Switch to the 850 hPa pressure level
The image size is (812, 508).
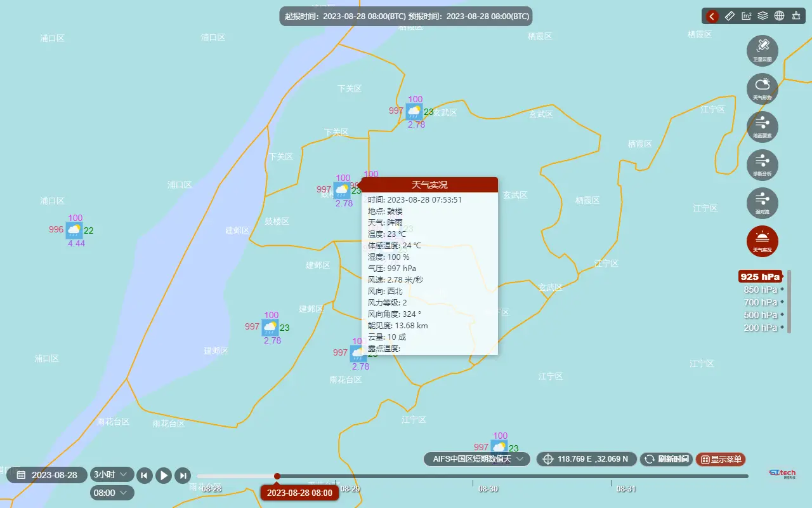(759, 290)
